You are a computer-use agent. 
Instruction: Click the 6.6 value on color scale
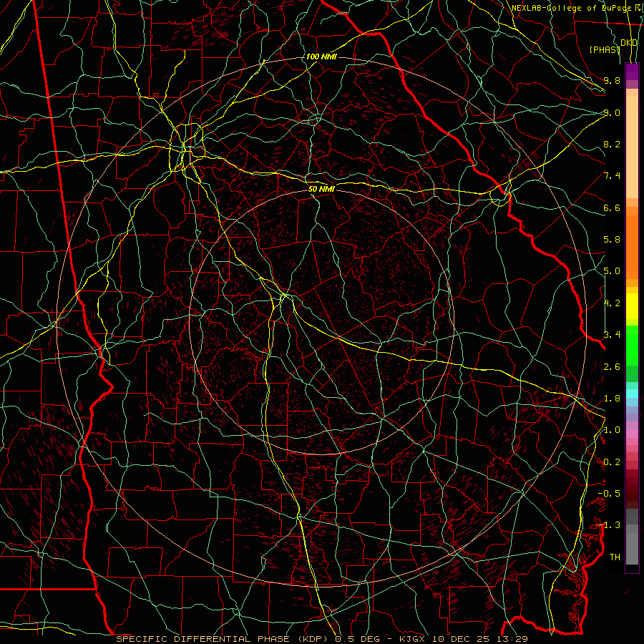pos(612,208)
